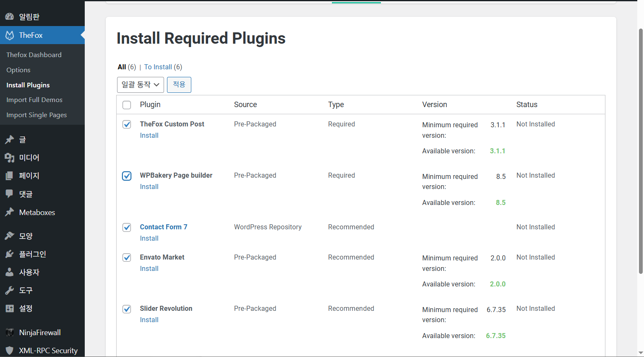
Task: Click the paintbrush icon next to 모양
Action: pos(9,236)
